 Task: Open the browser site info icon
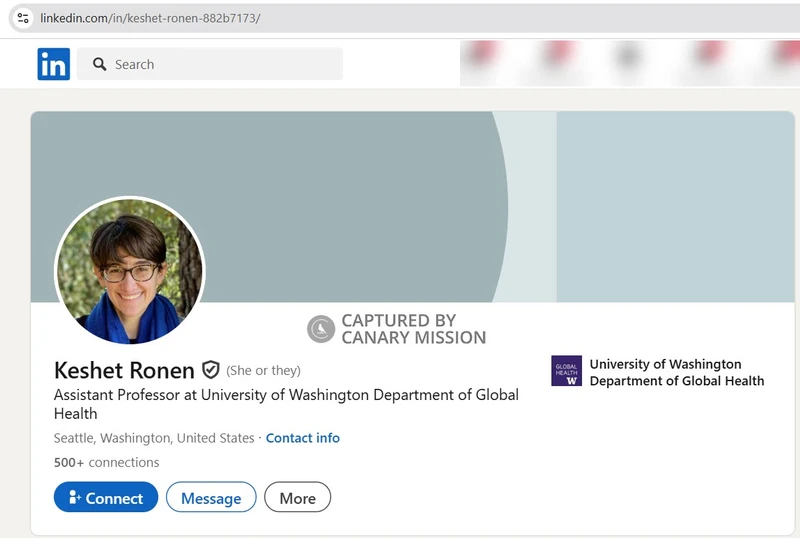(23, 18)
